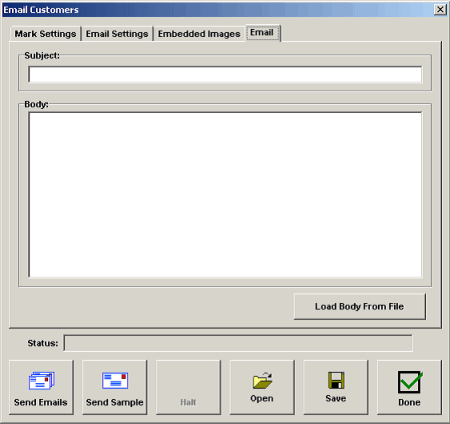Viewport: 450px width, 424px height.
Task: Open the Email Settings tab
Action: point(117,34)
